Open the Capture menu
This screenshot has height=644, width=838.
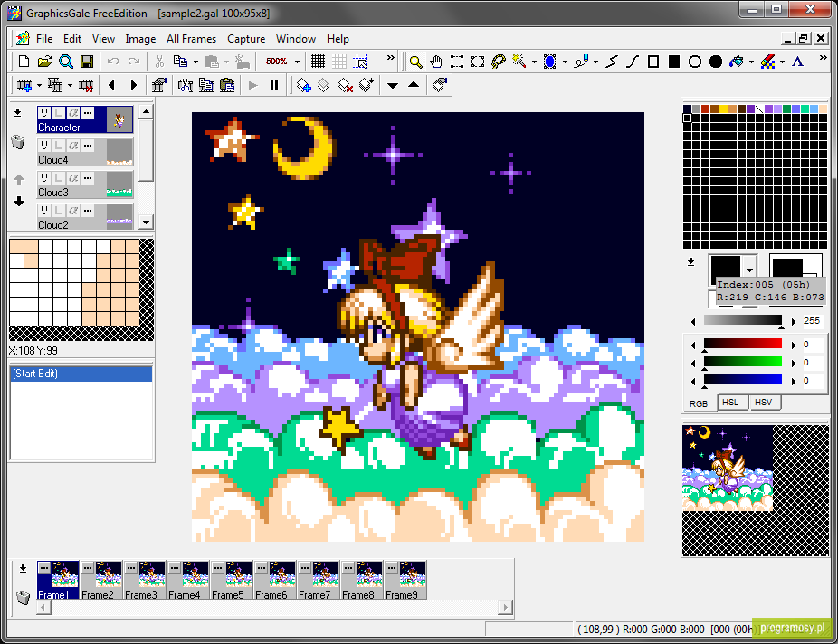click(x=246, y=39)
